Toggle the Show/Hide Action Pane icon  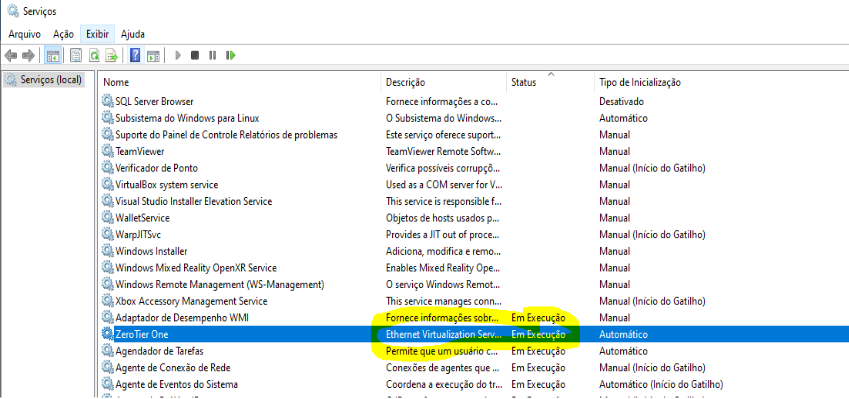pos(153,55)
